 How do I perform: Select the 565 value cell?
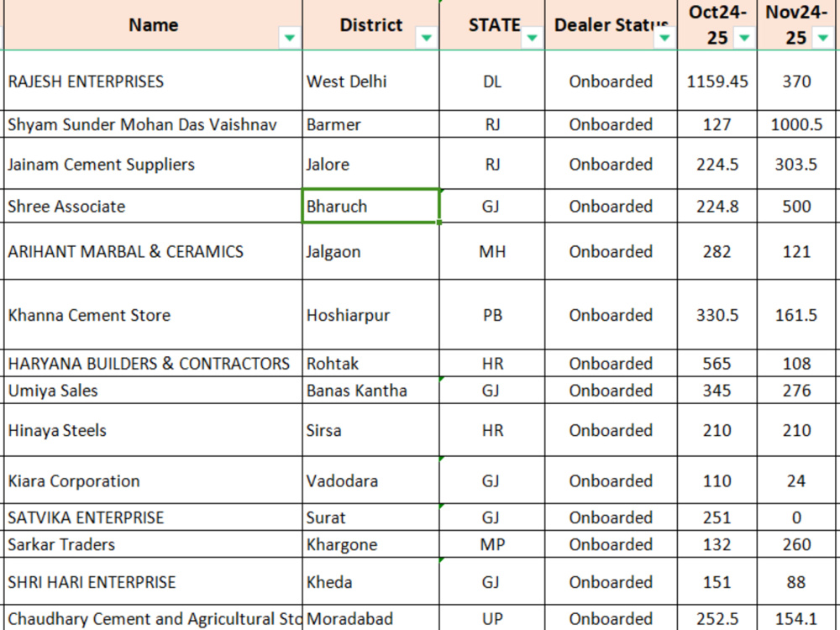[x=717, y=363]
